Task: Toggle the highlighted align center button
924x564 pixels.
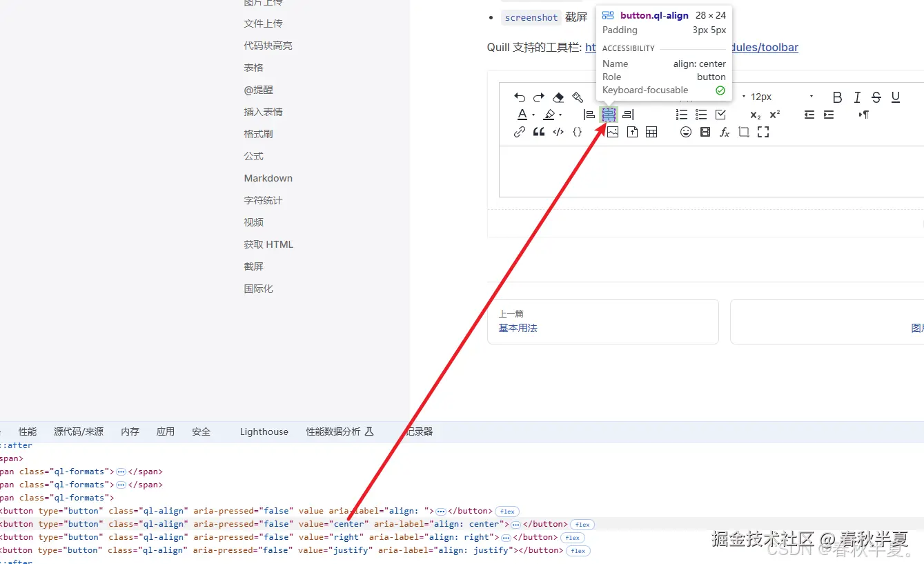Action: (x=608, y=115)
